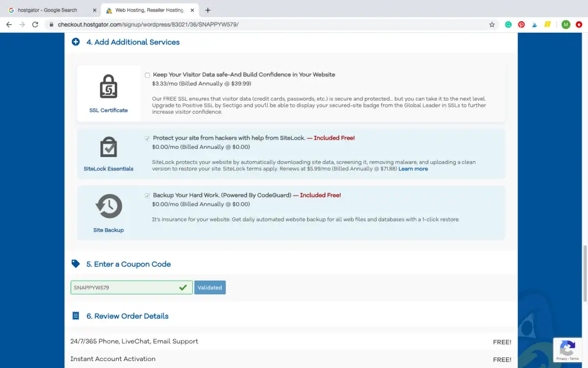Viewport: 588px width, 368px height.
Task: Click the address bar URL
Action: point(148,24)
